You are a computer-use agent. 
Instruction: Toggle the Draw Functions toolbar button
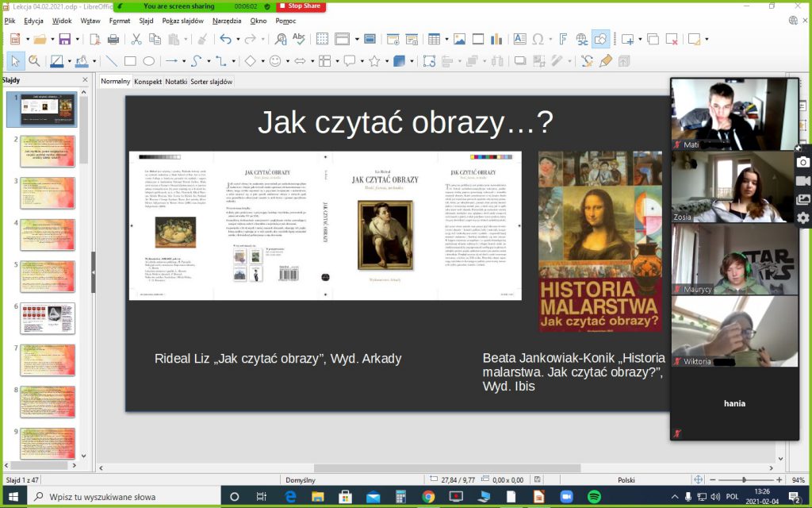[601, 39]
